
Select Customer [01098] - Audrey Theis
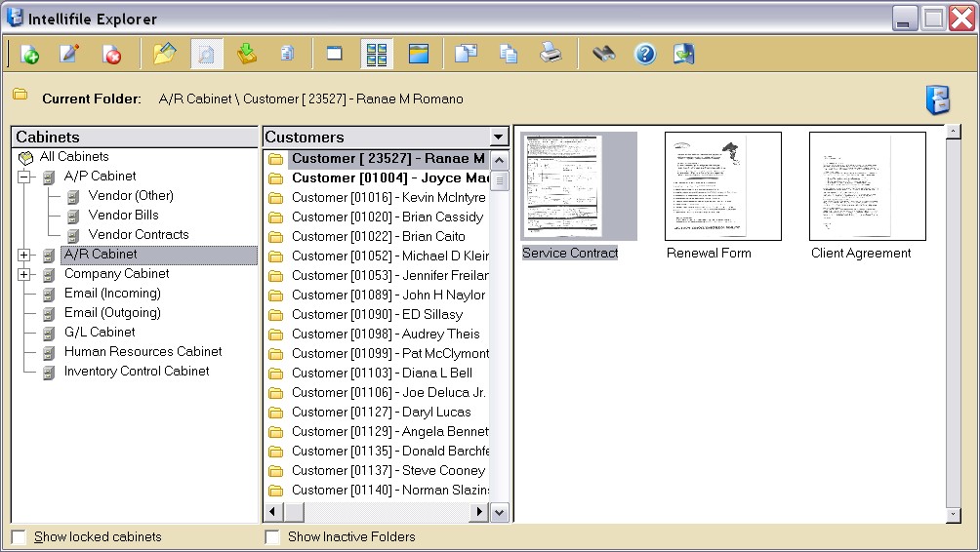click(x=386, y=335)
